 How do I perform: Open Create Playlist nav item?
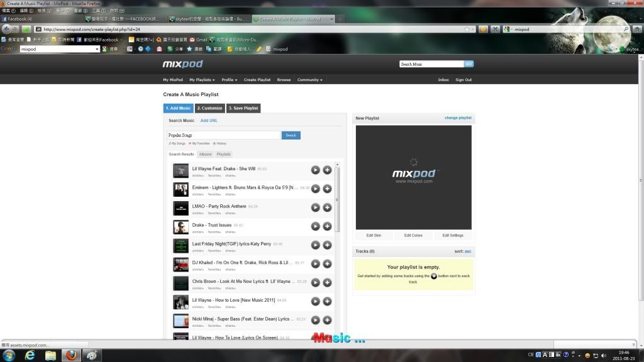257,80
